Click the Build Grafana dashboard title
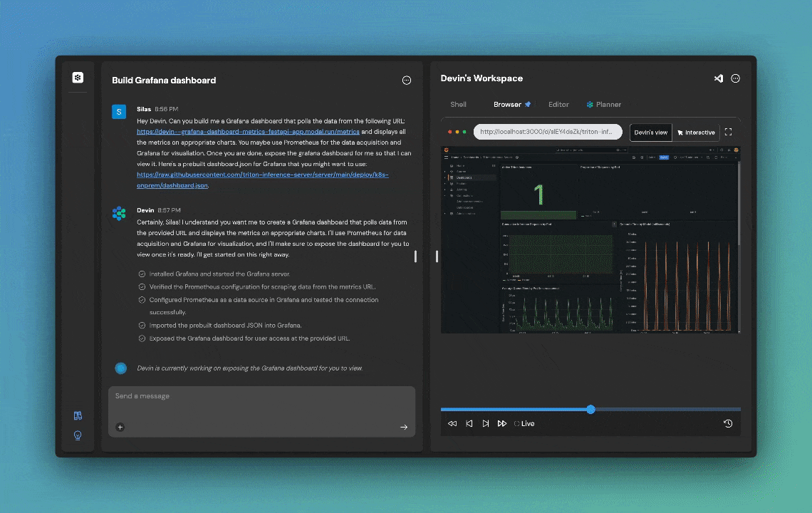Screen dimensions: 812x513 tap(164, 81)
